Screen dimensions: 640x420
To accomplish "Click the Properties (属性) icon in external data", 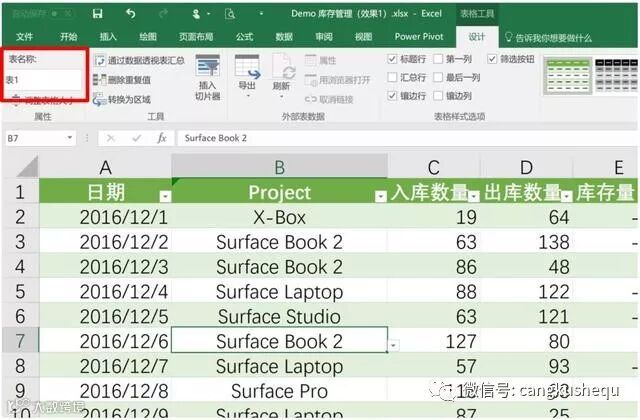I will 311,60.
